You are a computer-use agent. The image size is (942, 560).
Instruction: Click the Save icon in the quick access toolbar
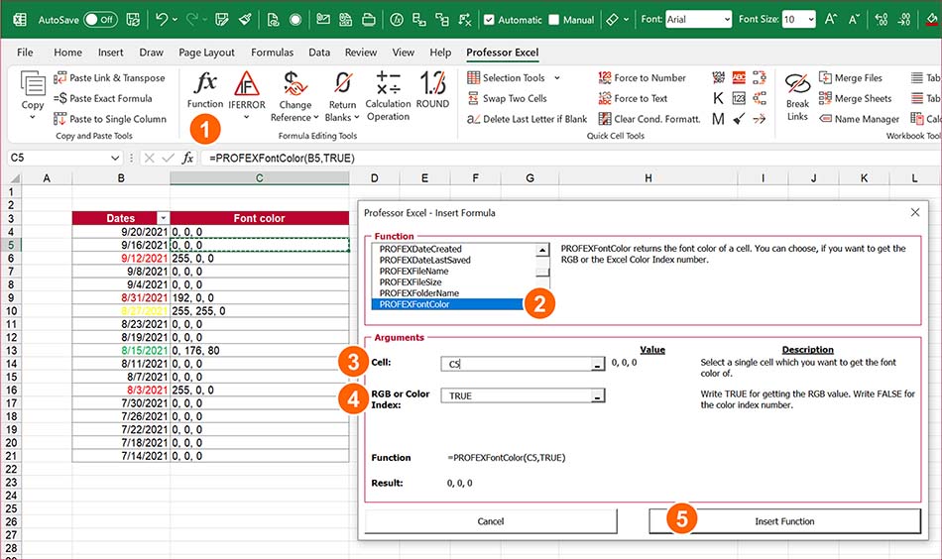133,19
